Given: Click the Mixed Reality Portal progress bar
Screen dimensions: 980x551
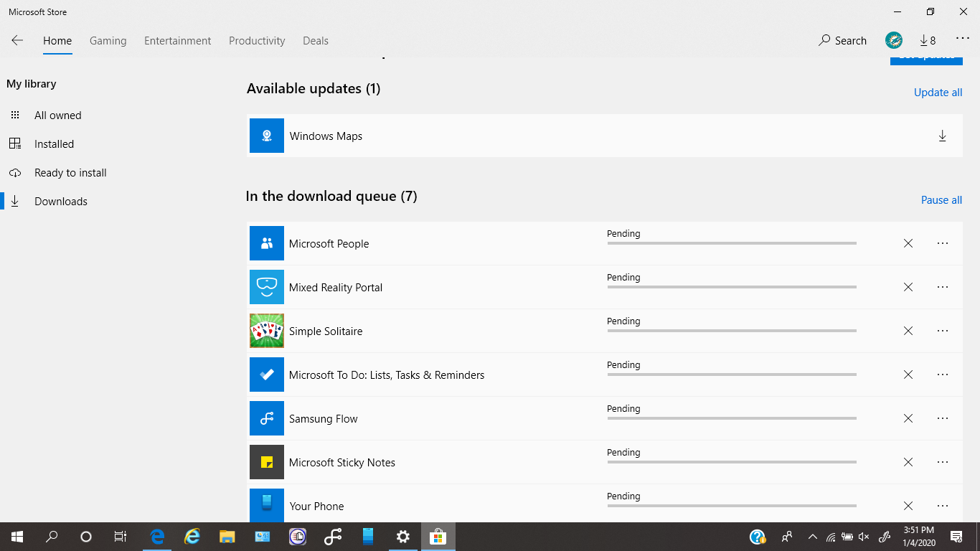Looking at the screenshot, I should (x=731, y=286).
